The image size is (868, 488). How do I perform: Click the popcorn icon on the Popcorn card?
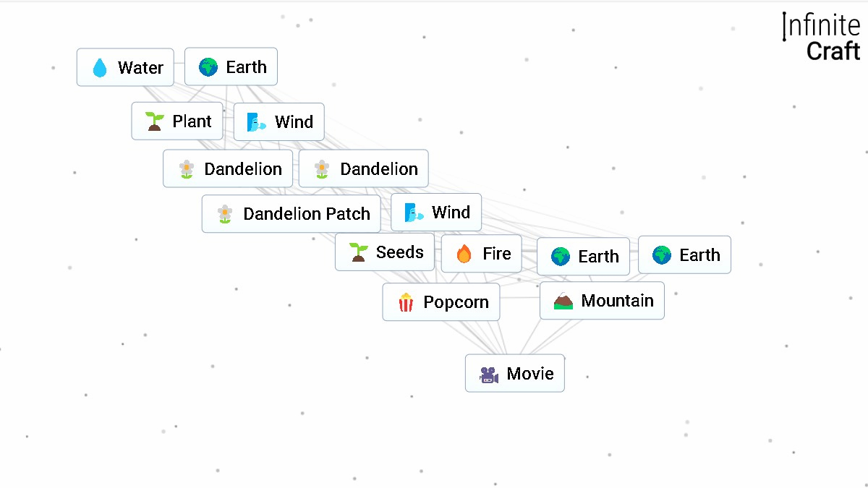click(407, 301)
